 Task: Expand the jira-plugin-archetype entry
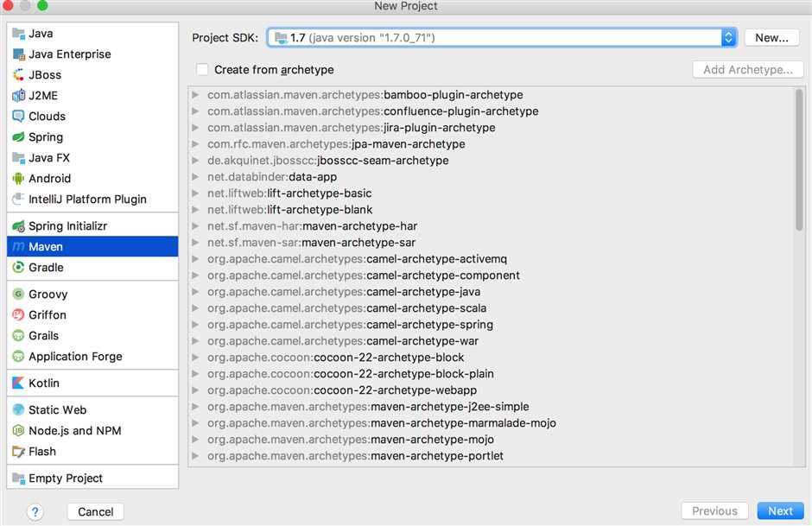point(195,128)
